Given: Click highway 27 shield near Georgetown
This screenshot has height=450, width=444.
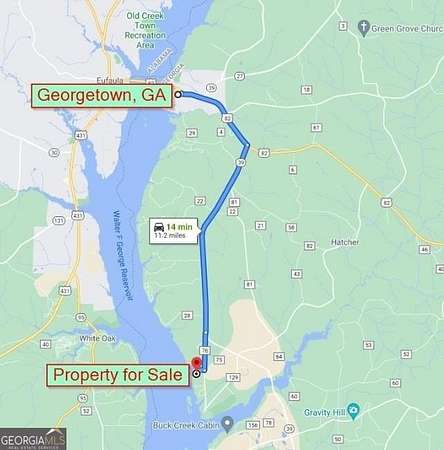Looking at the screenshot, I should pos(239,76).
